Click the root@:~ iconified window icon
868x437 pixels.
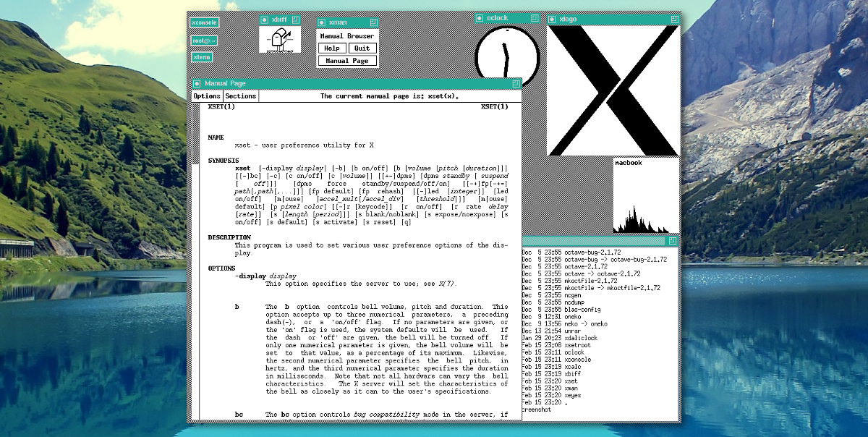[x=205, y=40]
